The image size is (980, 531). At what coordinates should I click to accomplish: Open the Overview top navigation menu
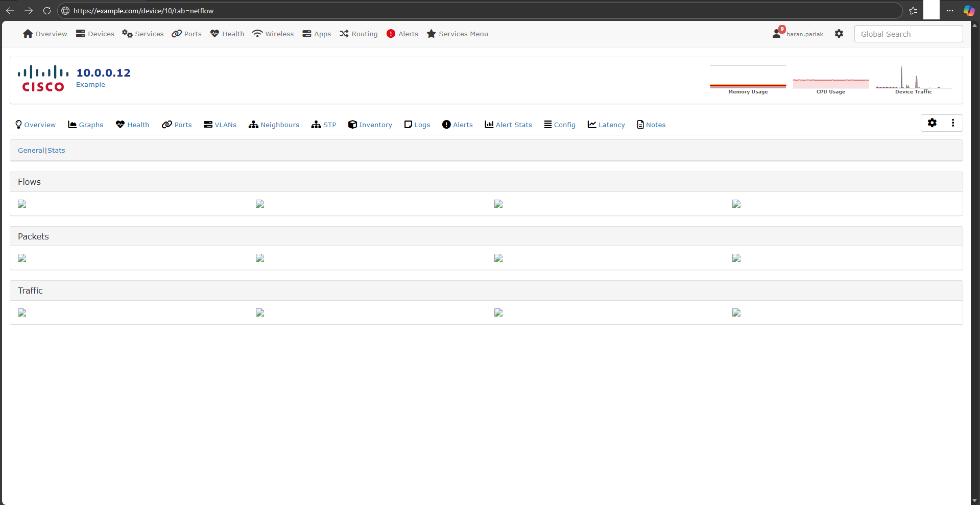tap(45, 34)
